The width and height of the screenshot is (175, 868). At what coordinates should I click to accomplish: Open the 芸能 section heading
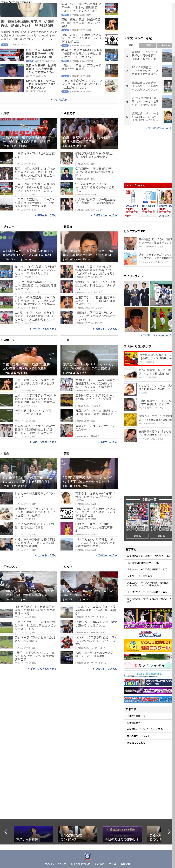[66, 453]
